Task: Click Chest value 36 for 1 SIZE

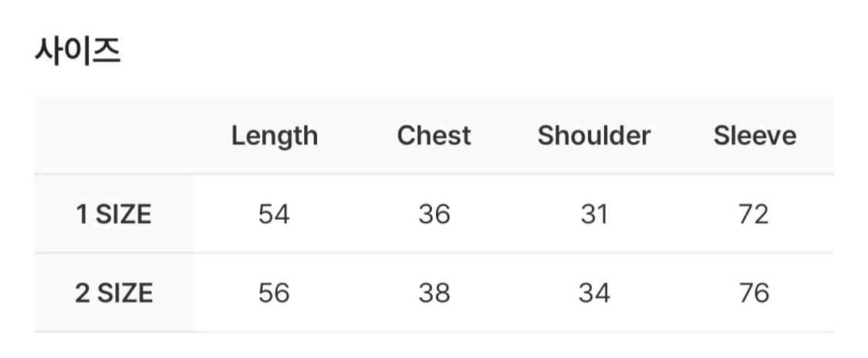Action: tap(434, 214)
